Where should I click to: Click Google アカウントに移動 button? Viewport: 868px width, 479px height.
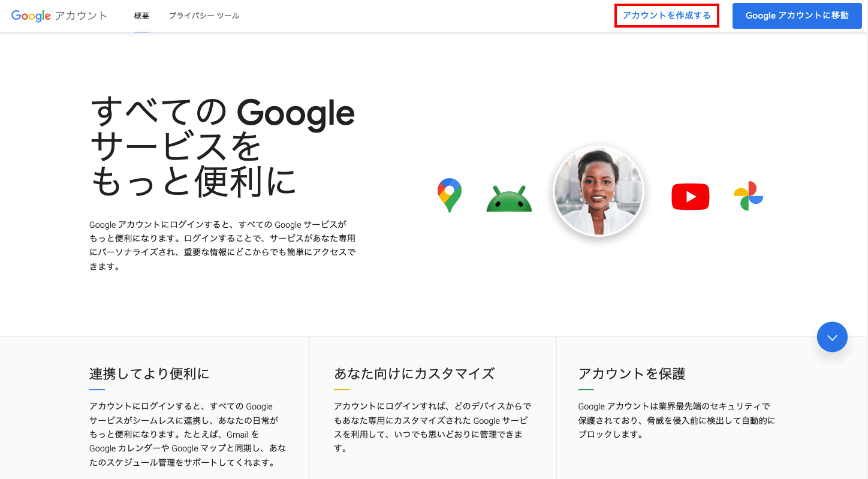pos(797,16)
